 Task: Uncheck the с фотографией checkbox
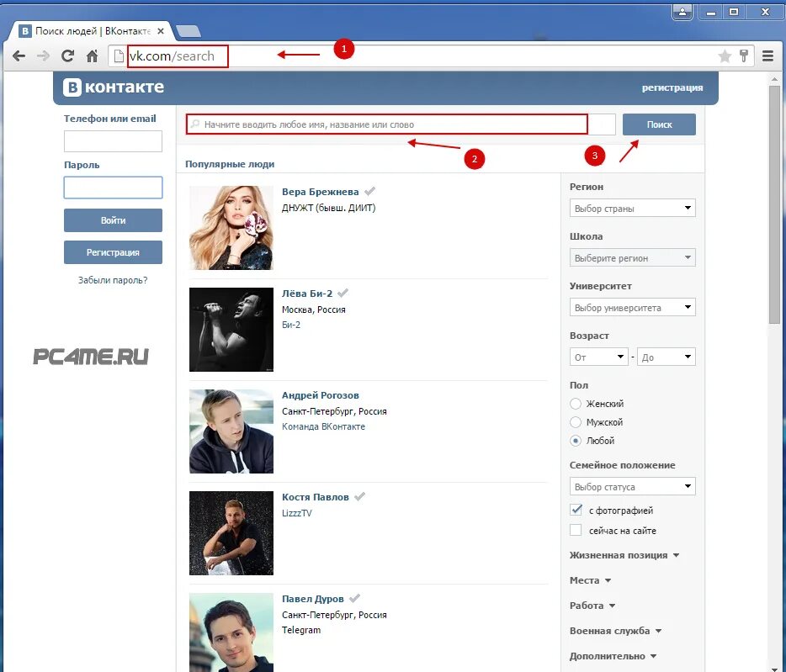(576, 511)
